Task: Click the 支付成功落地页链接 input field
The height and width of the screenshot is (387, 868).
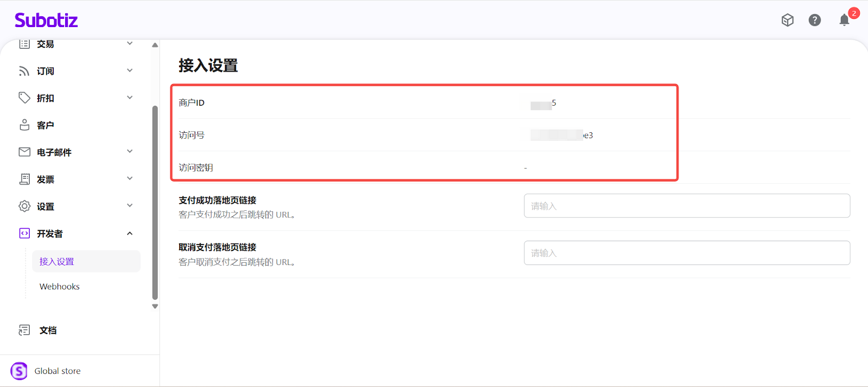Action: (686, 206)
